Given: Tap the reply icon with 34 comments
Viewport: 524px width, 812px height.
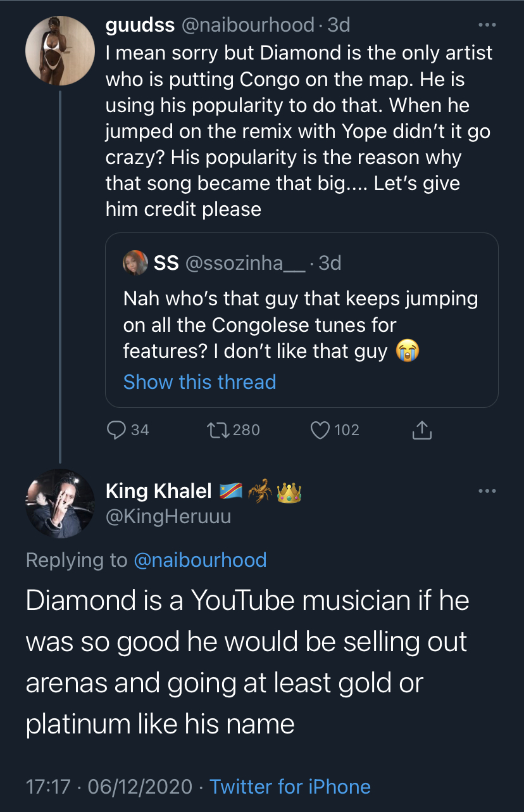Looking at the screenshot, I should click(x=116, y=430).
